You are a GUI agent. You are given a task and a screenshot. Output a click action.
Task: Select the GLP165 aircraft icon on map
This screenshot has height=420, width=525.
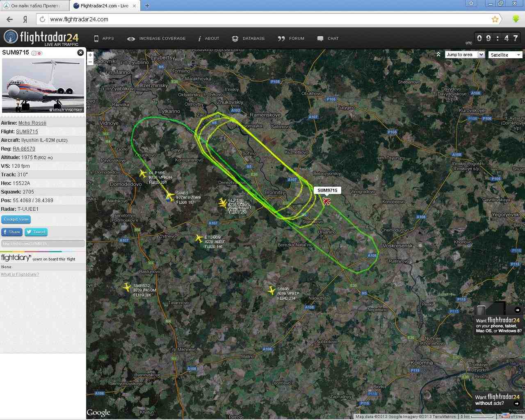click(143, 173)
